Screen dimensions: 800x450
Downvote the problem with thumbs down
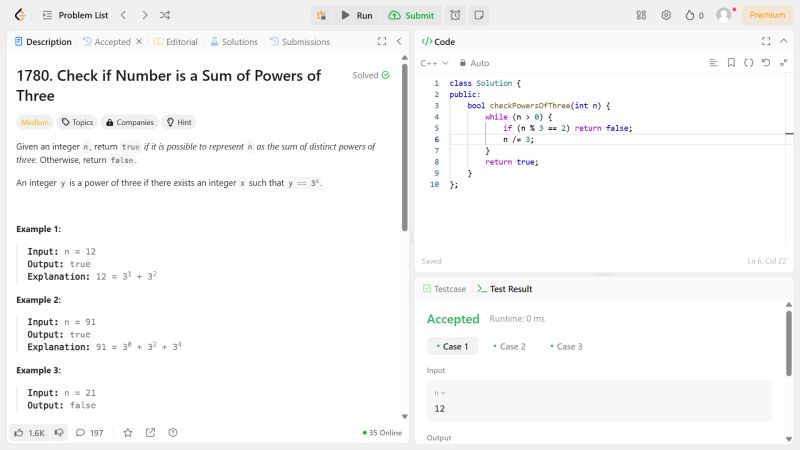59,433
